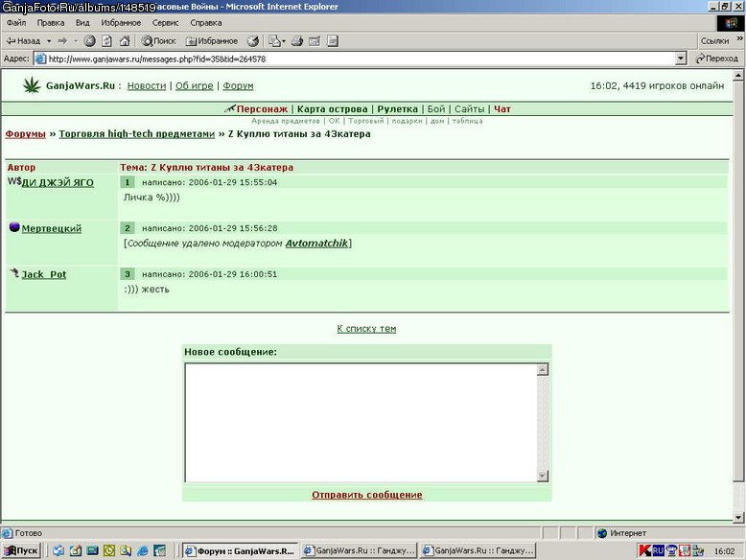This screenshot has width=746, height=560.
Task: Open author ДИ ДЖЭЙ ЯГО profile
Action: (x=58, y=182)
